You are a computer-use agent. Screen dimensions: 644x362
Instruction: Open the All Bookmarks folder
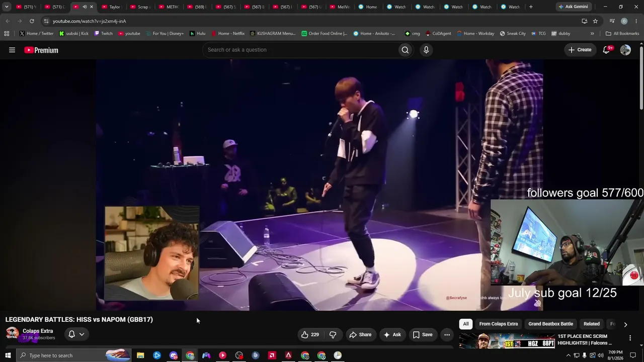point(622,34)
